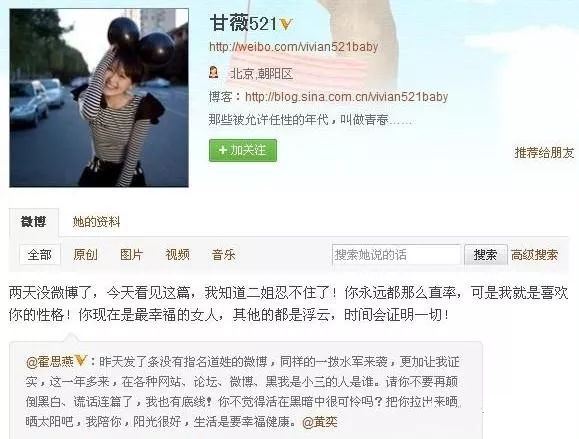Screen dimensions: 579x439
Task: Click the plus icon on 加关注 button
Action: tap(222, 150)
